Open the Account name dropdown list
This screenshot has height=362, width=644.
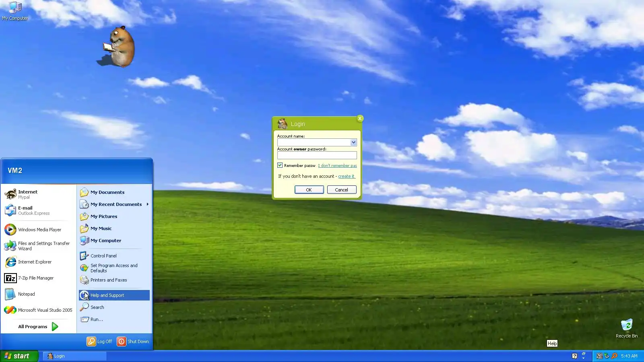point(353,142)
